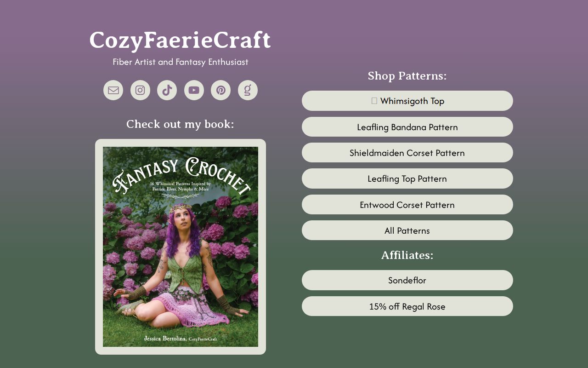View All Patterns
588x368 pixels.
[407, 230]
